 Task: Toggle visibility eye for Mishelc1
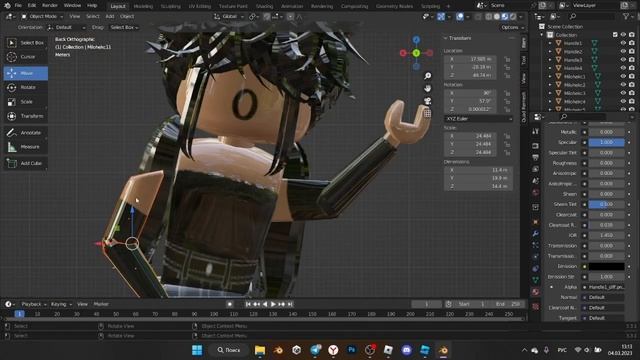point(623,76)
